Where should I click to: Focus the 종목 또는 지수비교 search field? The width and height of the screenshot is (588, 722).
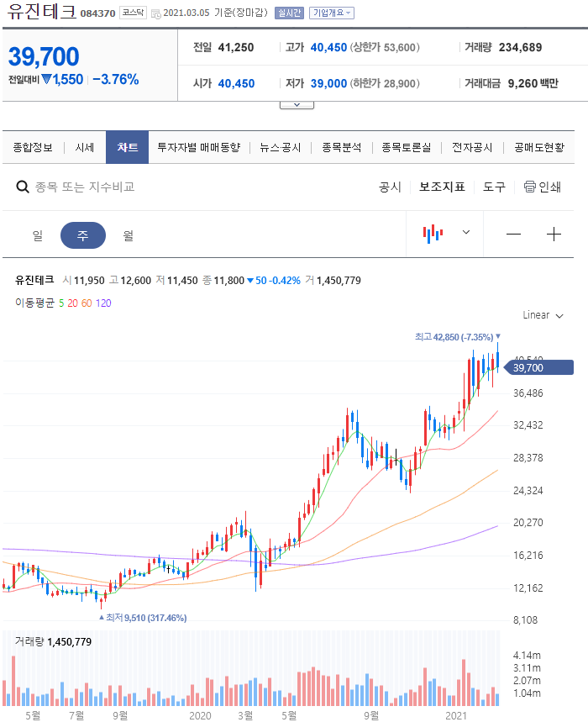[x=85, y=187]
